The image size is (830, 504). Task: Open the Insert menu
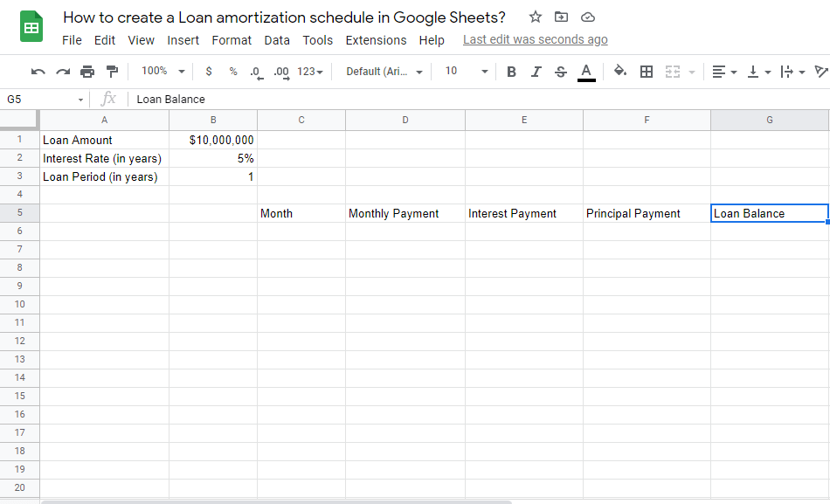pyautogui.click(x=183, y=40)
